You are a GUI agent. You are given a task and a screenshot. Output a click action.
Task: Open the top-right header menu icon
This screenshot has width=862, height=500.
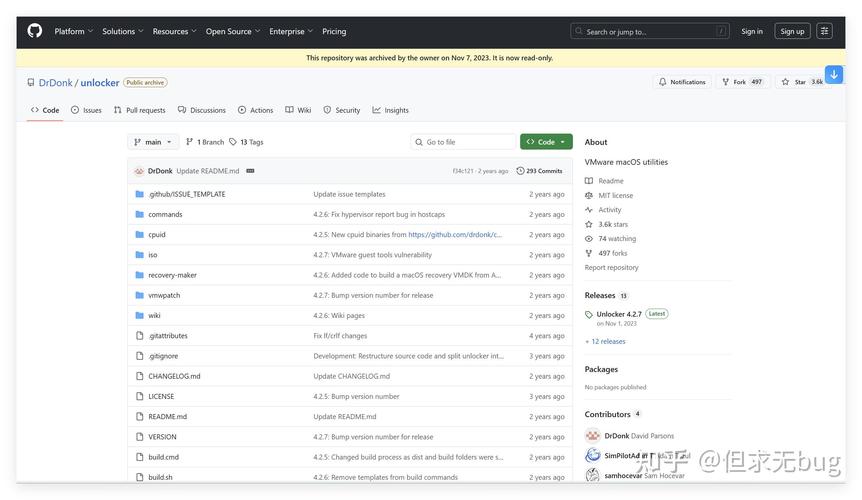coord(825,31)
